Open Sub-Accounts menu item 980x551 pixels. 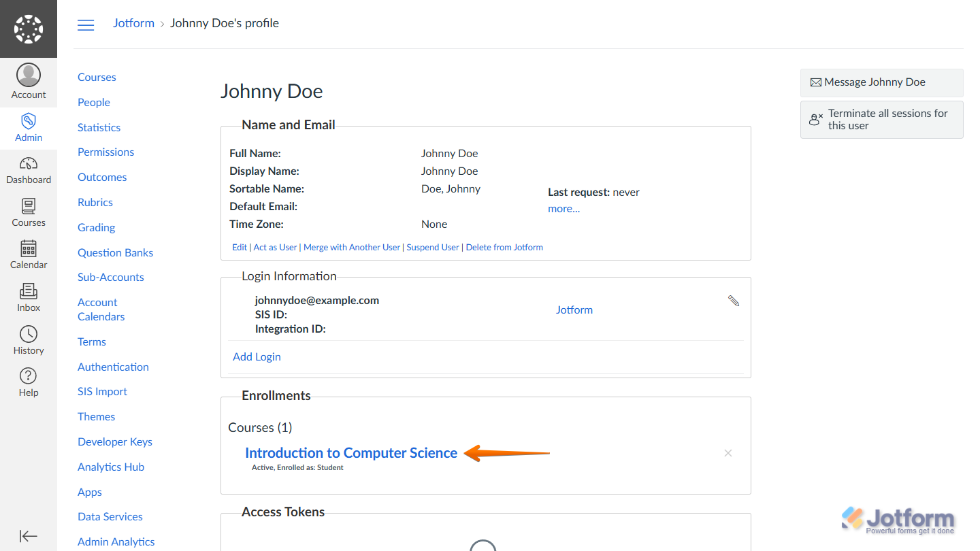(111, 278)
